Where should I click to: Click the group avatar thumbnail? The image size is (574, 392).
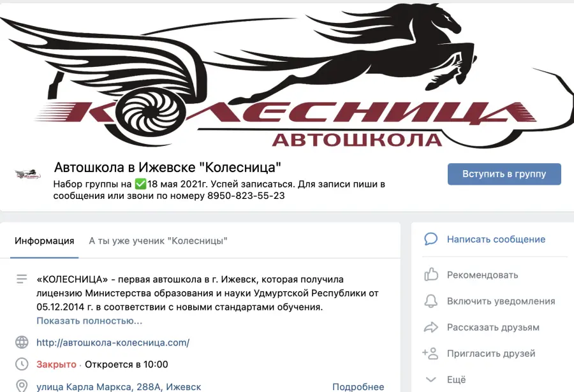point(27,174)
